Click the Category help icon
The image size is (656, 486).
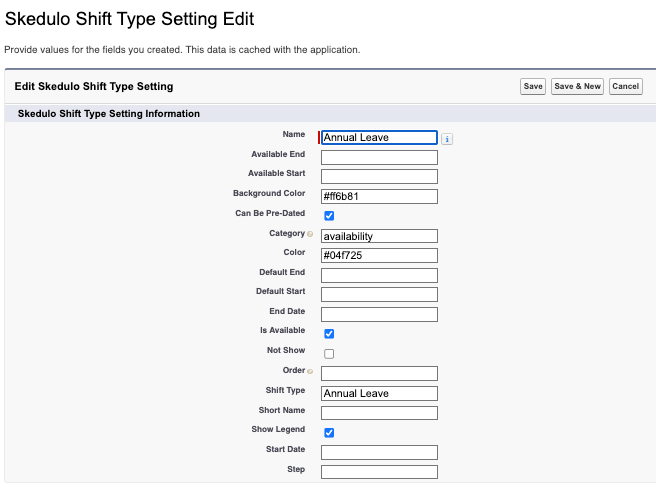310,234
